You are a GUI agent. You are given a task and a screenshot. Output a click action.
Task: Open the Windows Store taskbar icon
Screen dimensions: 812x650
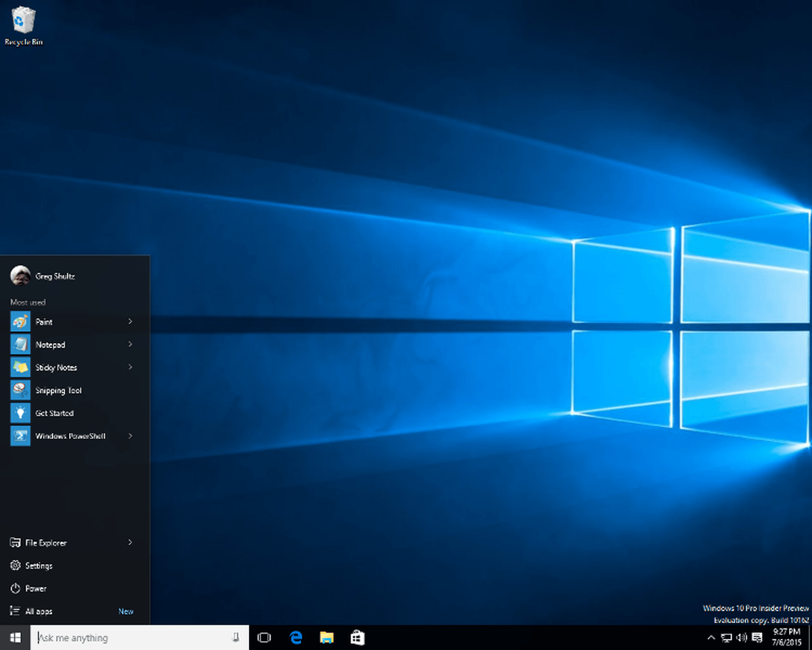[358, 637]
